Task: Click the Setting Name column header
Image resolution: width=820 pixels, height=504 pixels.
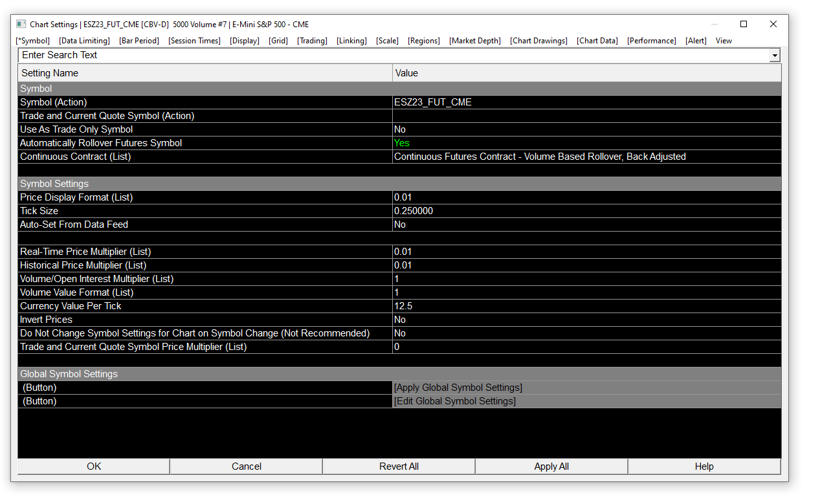Action: point(205,73)
